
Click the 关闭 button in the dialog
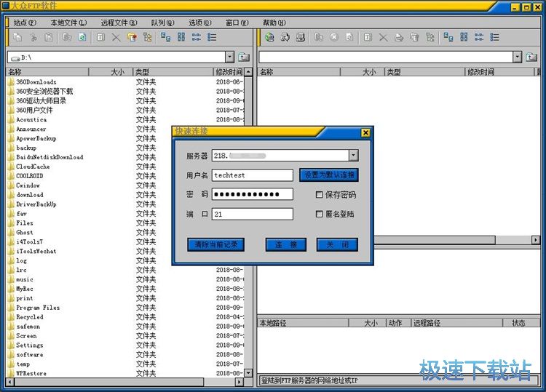pyautogui.click(x=337, y=244)
